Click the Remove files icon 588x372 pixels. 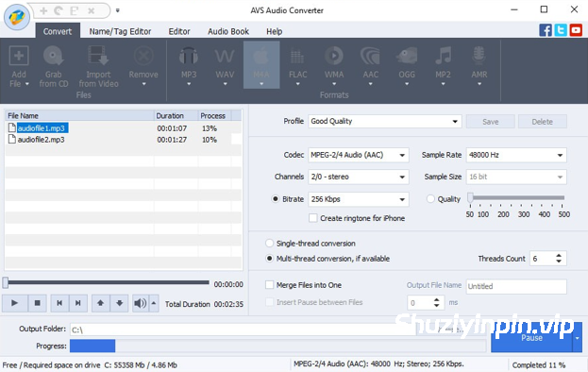point(143,57)
